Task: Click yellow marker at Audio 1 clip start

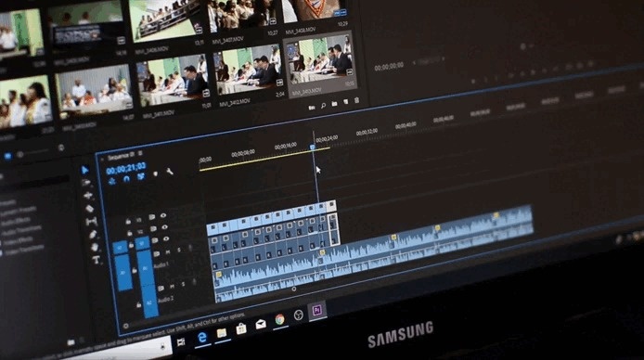Action: click(219, 275)
